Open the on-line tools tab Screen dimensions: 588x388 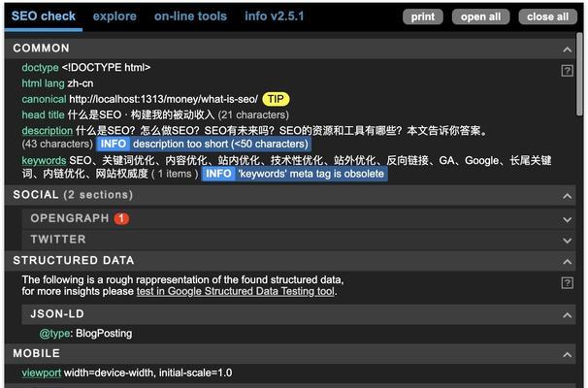[190, 16]
